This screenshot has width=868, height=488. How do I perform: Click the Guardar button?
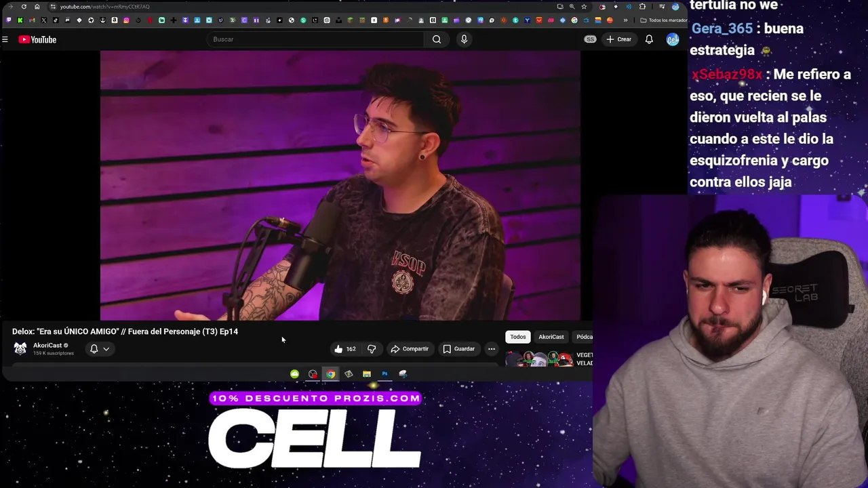459,349
